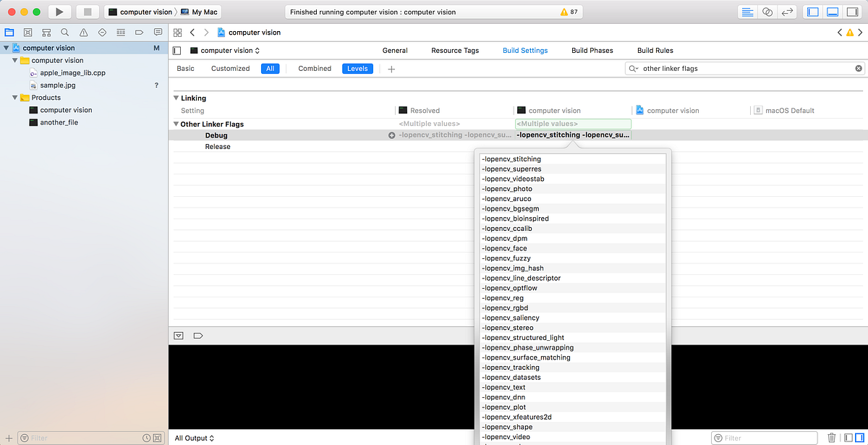Open the Breakpoint navigator flag icon
868x445 pixels.
(139, 32)
